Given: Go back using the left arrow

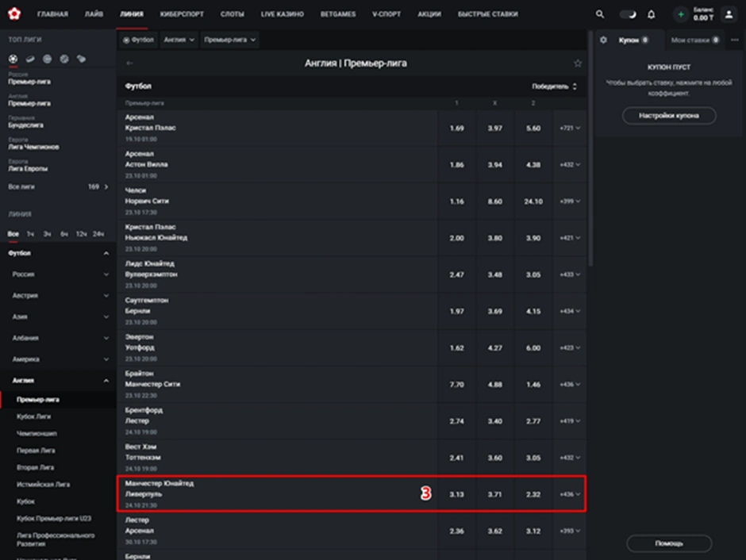Looking at the screenshot, I should pos(129,63).
